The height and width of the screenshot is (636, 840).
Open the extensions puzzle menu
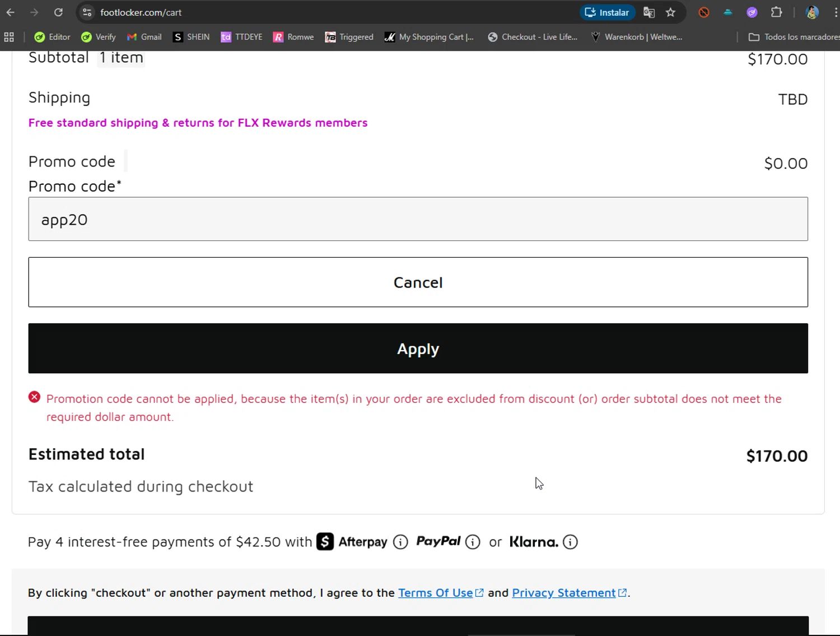[776, 12]
